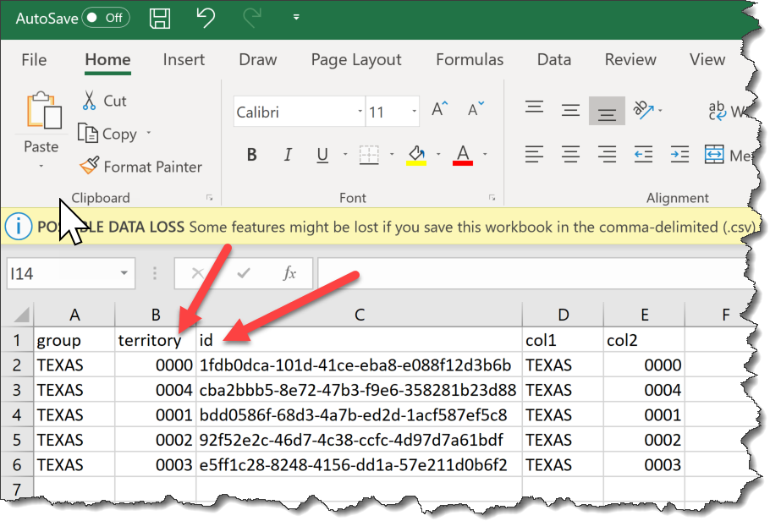Click the Paste clipboard icon
Image resolution: width=781 pixels, height=532 pixels.
[43, 112]
